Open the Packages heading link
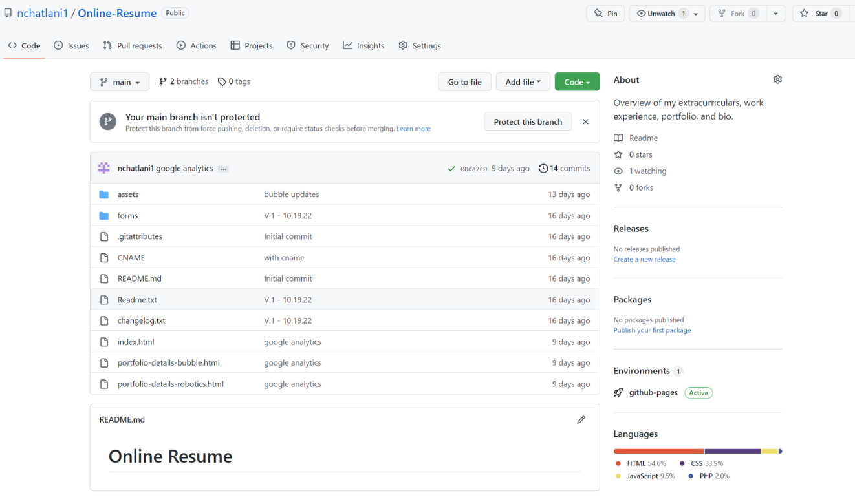 pyautogui.click(x=633, y=300)
